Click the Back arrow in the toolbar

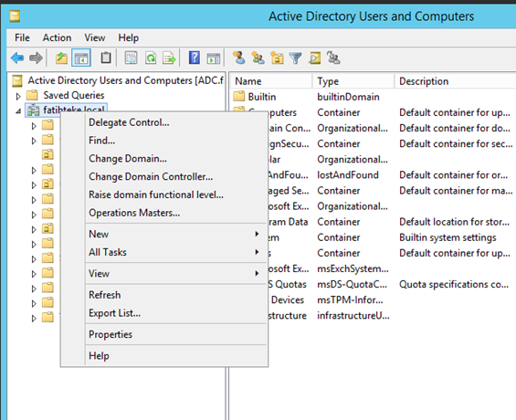pos(17,58)
